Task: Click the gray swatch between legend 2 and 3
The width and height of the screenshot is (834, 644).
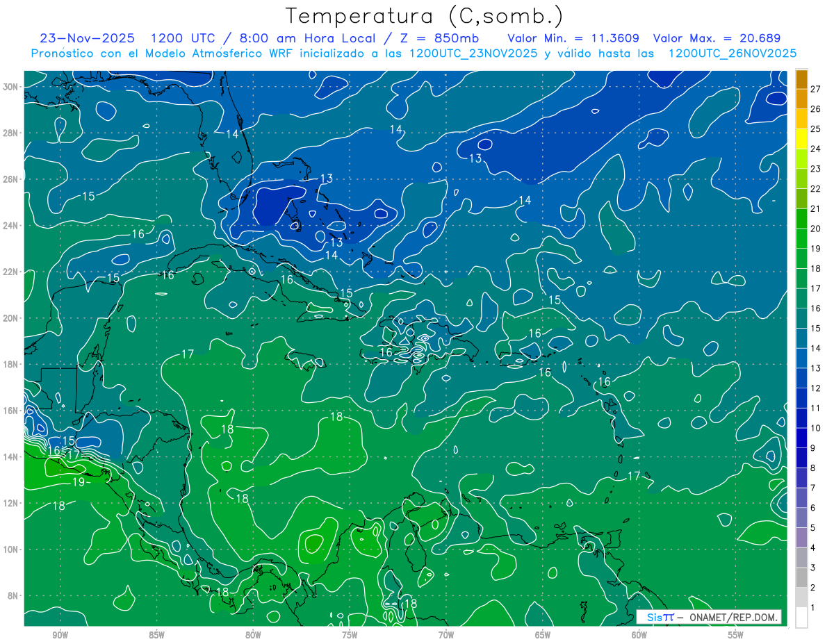Action: (x=801, y=577)
